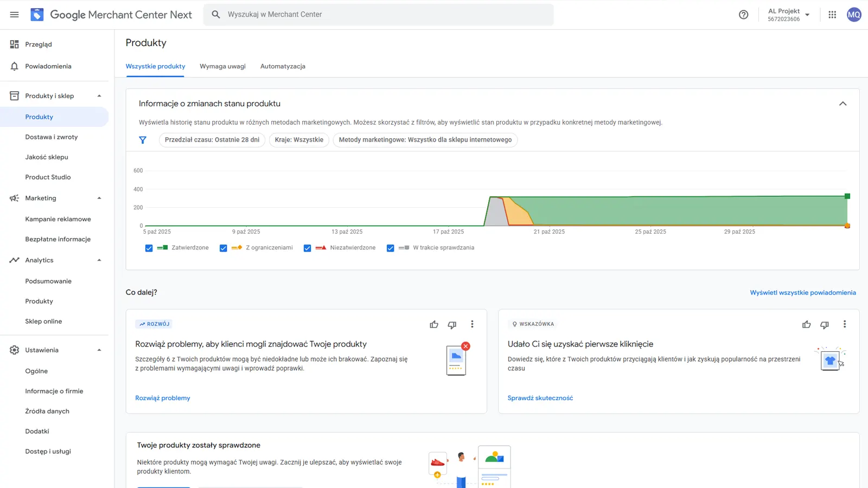Open the Automatyzacja tab
Screen dimensions: 868x488
point(283,66)
